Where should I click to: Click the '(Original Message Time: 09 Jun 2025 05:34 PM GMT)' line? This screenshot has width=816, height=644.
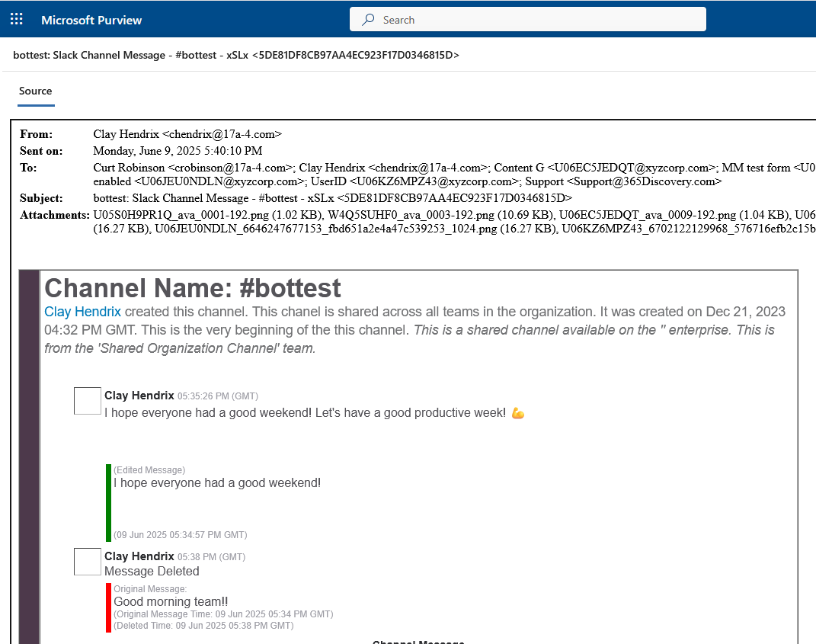point(223,614)
